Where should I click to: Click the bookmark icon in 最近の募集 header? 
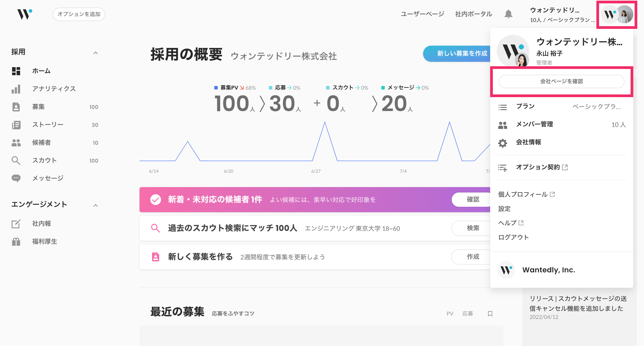pos(490,314)
